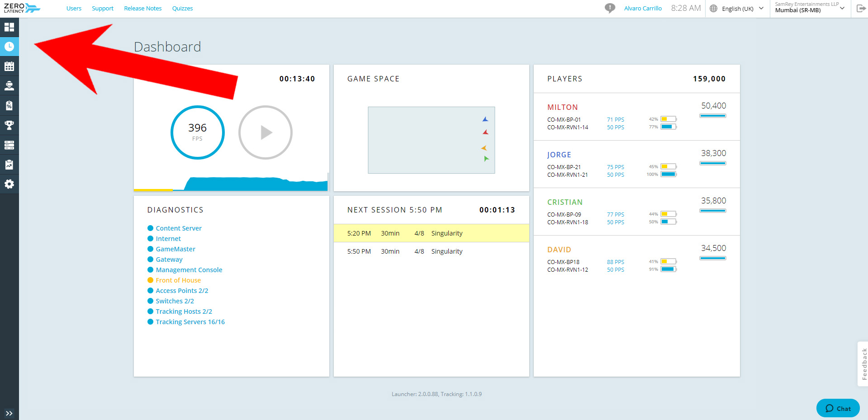Viewport: 868px width, 420px height.
Task: Click player name JORGE
Action: coord(559,155)
